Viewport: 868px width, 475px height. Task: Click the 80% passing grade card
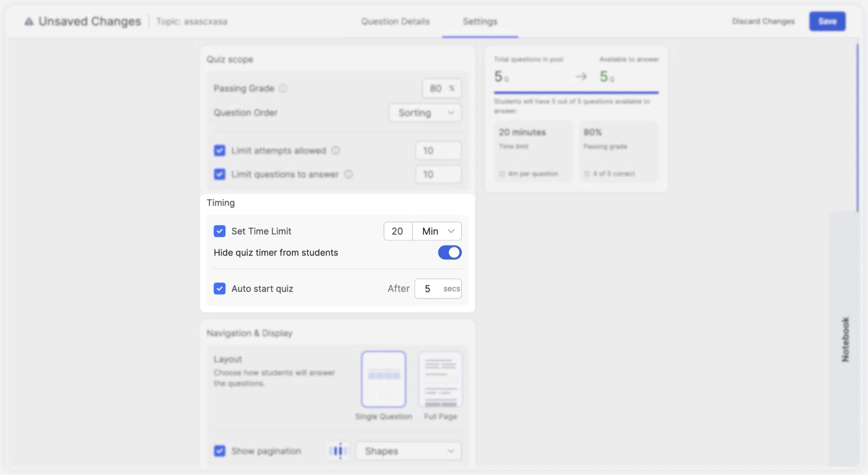(619, 151)
